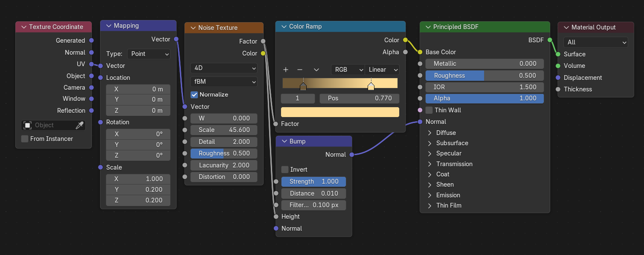
Task: Click the color ramp Pos 0.770 field
Action: (360, 98)
